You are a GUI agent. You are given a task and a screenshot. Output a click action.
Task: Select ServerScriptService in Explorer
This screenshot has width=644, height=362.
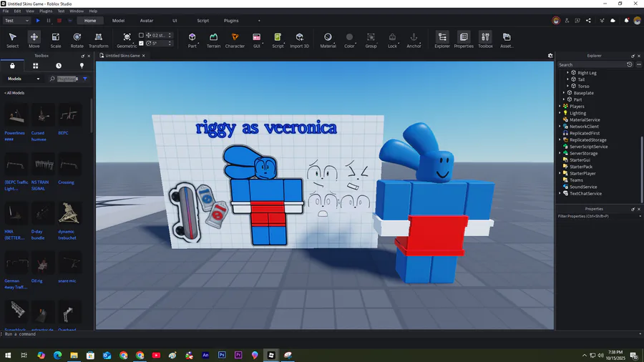588,147
